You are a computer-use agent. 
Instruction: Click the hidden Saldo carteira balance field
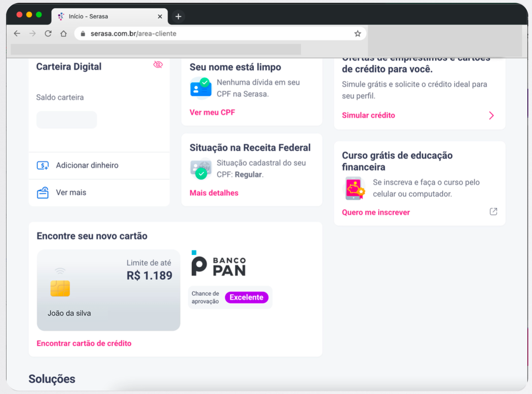67,120
